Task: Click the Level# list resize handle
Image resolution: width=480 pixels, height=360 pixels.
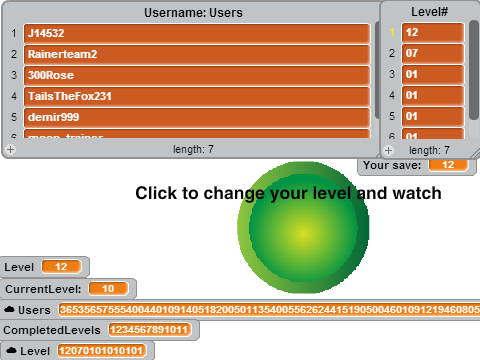Action: (475, 154)
